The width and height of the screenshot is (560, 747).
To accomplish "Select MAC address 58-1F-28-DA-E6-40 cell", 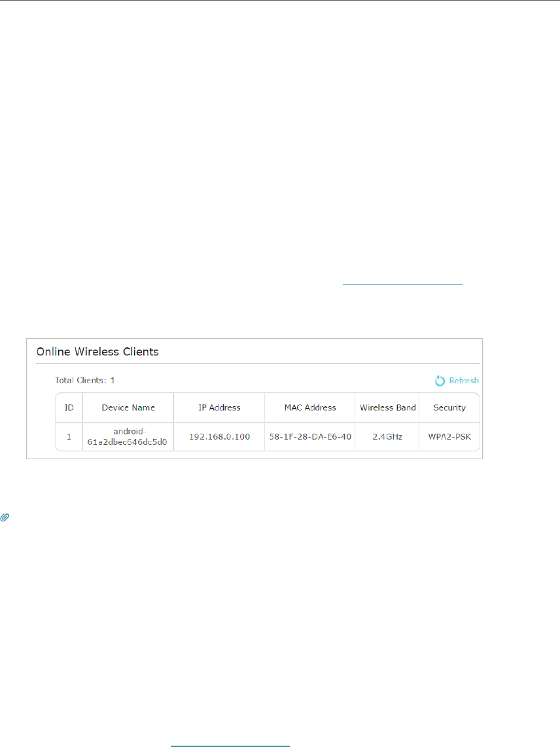I will [310, 437].
